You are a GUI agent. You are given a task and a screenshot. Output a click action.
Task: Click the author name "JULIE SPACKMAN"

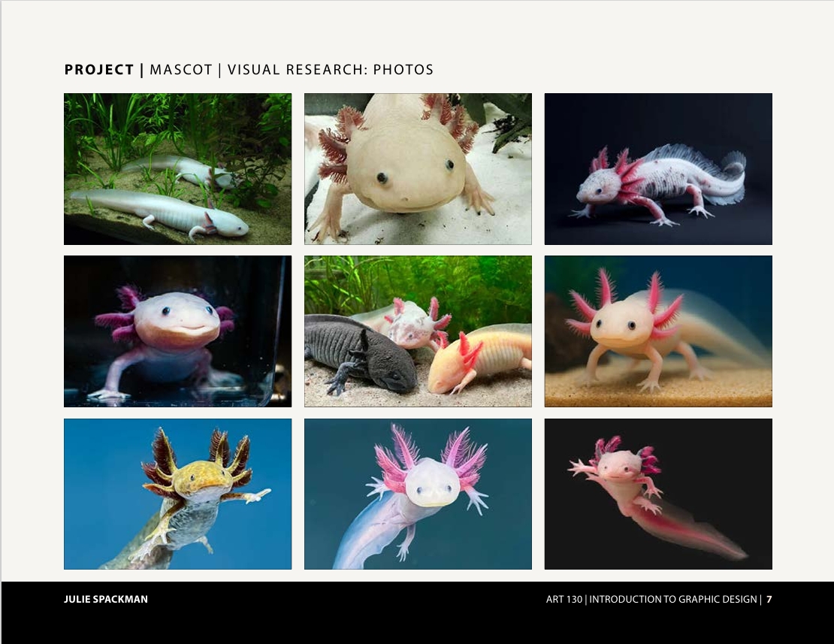pyautogui.click(x=106, y=600)
